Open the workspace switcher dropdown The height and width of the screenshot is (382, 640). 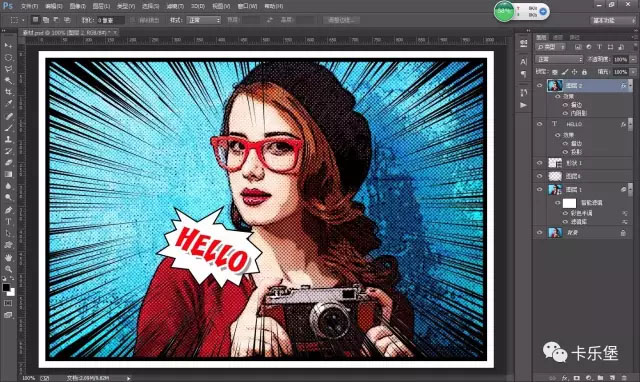click(x=613, y=20)
